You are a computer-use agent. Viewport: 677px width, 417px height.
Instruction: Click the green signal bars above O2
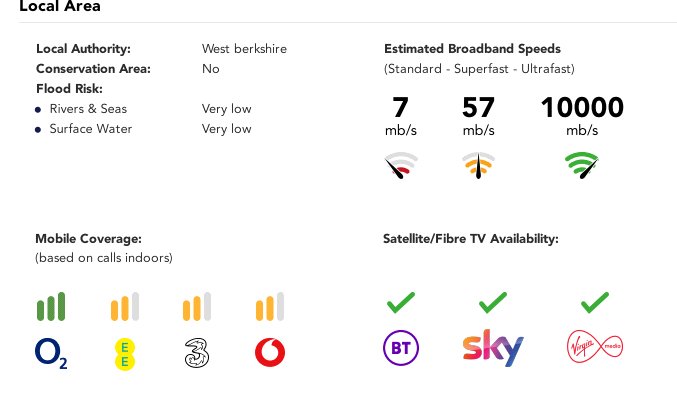tap(51, 306)
